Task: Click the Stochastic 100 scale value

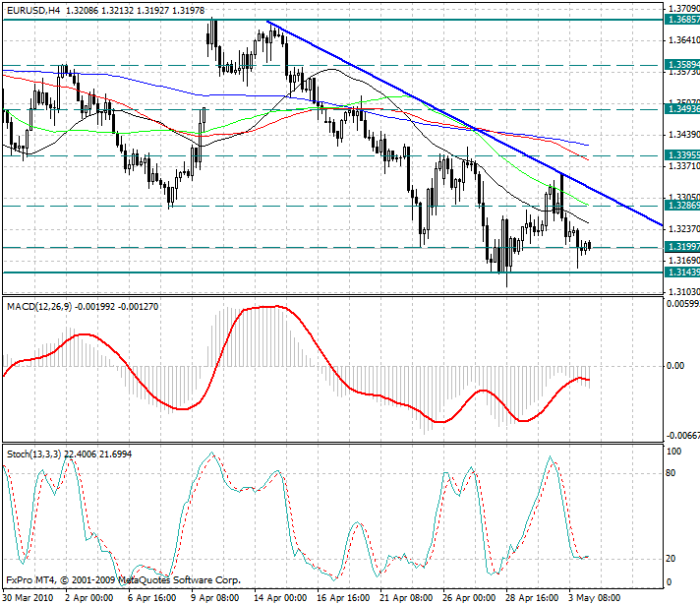Action: coord(674,452)
